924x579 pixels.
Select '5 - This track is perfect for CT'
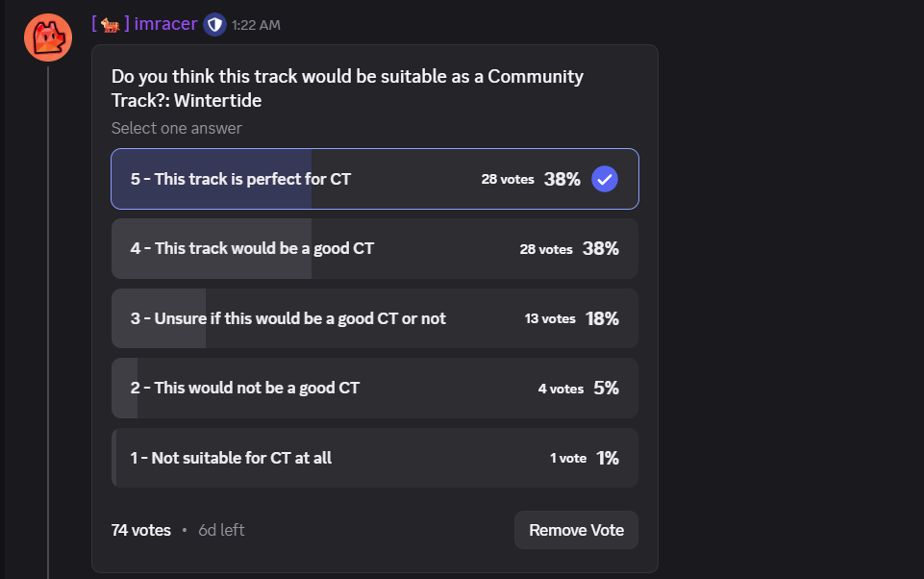tap(375, 179)
